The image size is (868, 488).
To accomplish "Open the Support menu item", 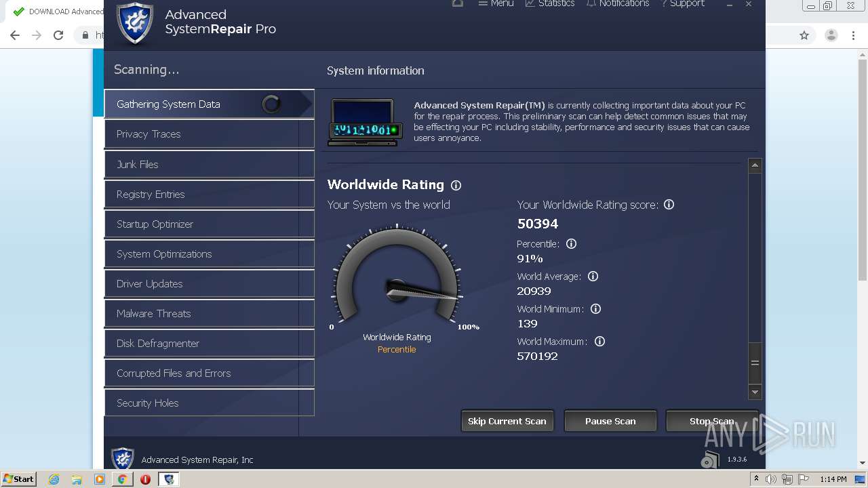I will pyautogui.click(x=683, y=3).
